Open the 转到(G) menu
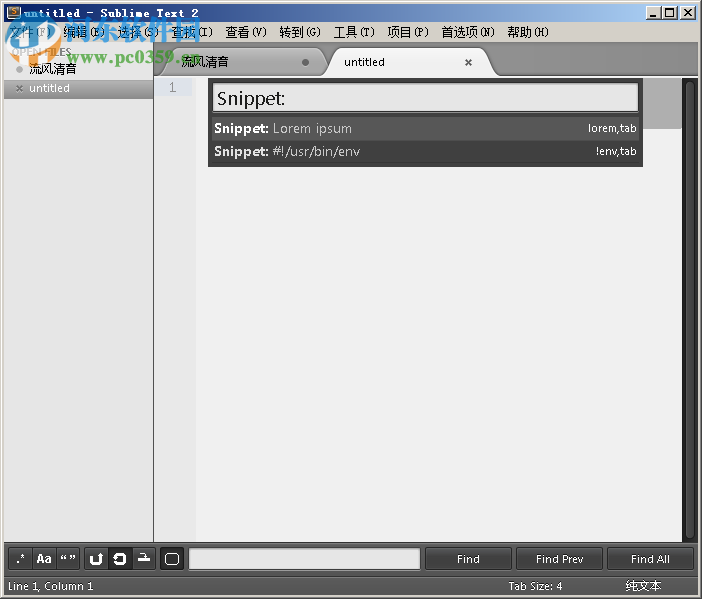The height and width of the screenshot is (599, 702). [300, 32]
